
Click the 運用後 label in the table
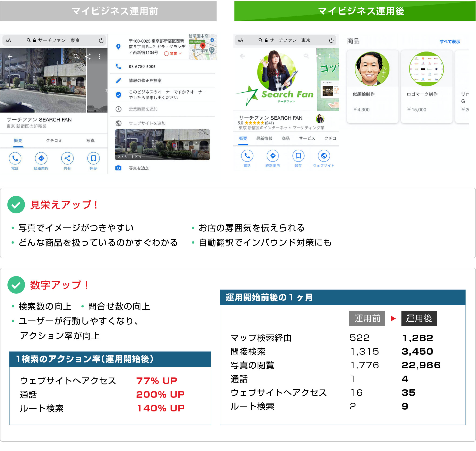pyautogui.click(x=419, y=318)
